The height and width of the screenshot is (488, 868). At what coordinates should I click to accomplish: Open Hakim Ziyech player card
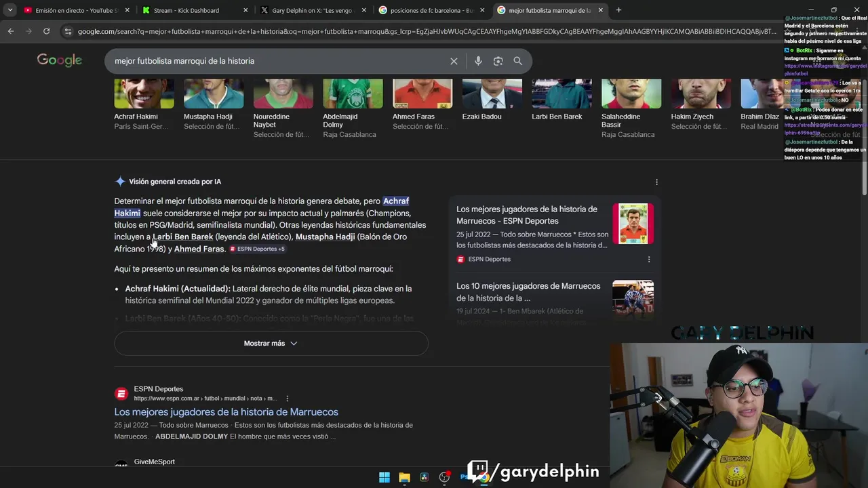(701, 106)
